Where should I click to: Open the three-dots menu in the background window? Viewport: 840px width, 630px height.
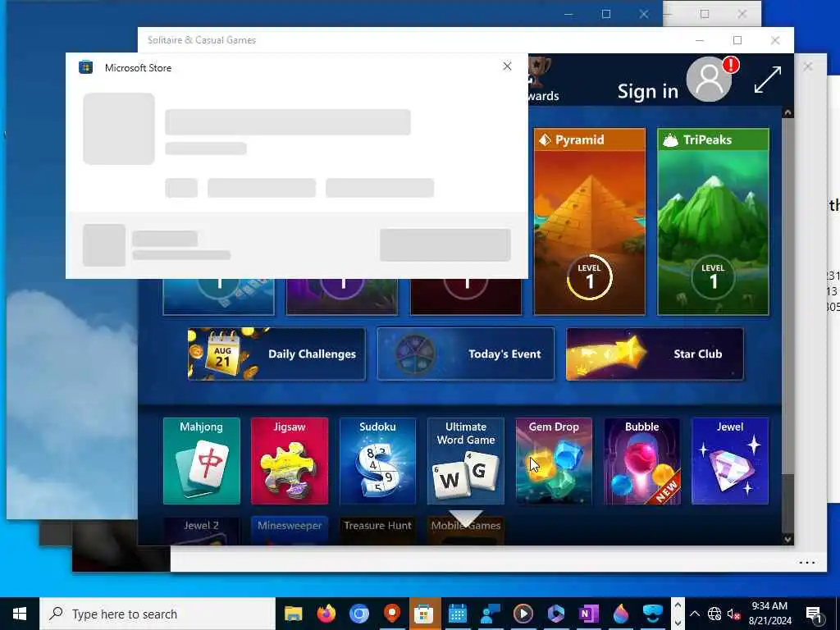(807, 563)
